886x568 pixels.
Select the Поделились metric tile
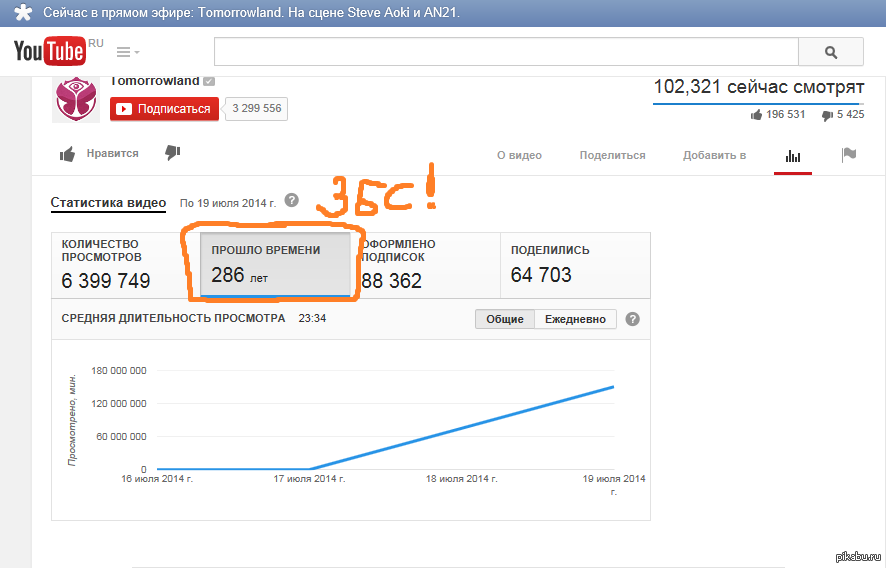[575, 265]
